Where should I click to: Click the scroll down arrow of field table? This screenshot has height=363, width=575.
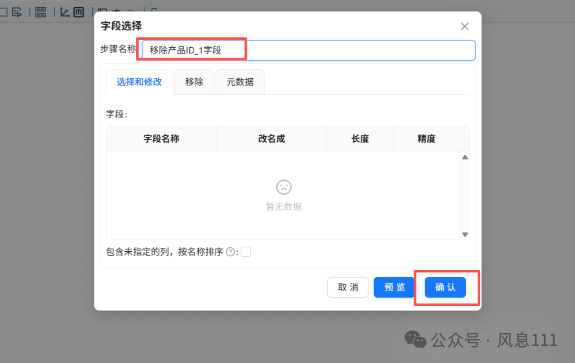(465, 234)
